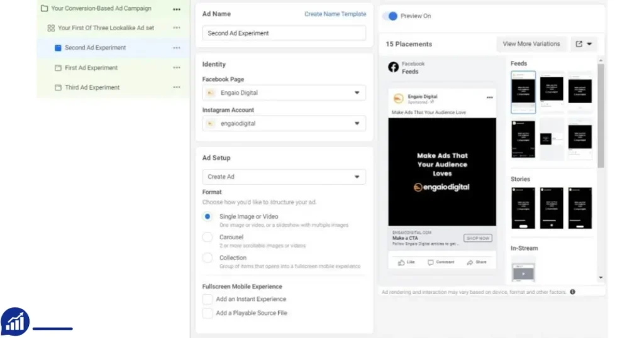Open the Create Ad setup dropdown

click(284, 177)
